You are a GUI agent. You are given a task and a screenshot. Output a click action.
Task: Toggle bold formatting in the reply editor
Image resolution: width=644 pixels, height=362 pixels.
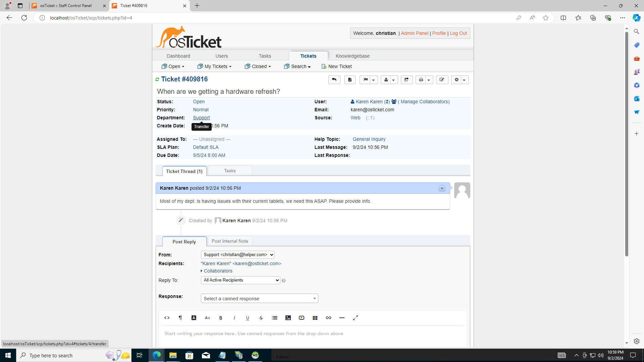221,318
